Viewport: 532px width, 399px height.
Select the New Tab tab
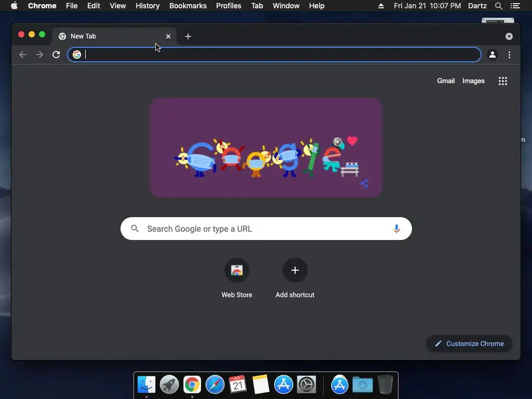click(114, 36)
